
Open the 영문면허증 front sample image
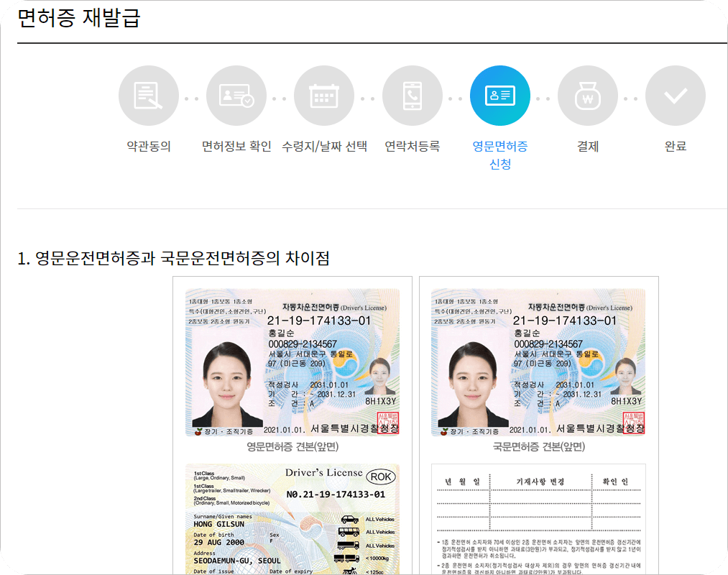coord(292,362)
